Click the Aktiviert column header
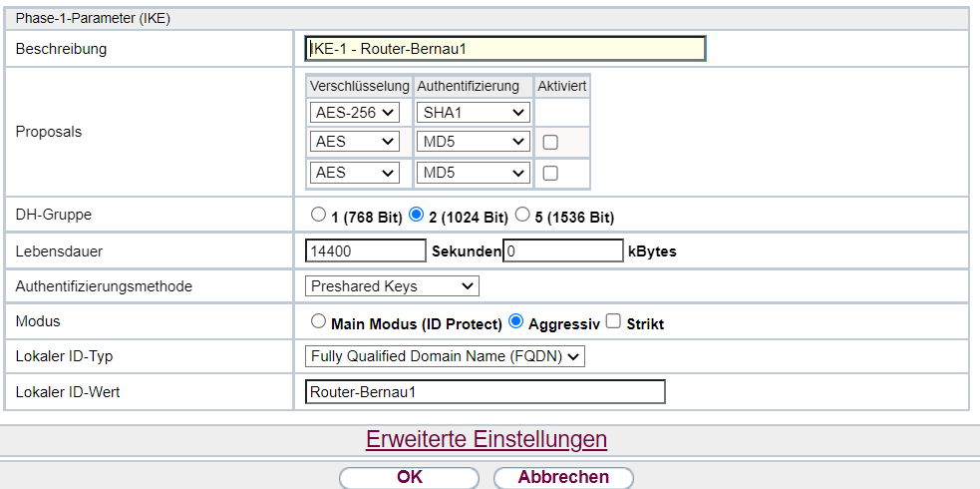The width and height of the screenshot is (980, 489). [x=562, y=86]
